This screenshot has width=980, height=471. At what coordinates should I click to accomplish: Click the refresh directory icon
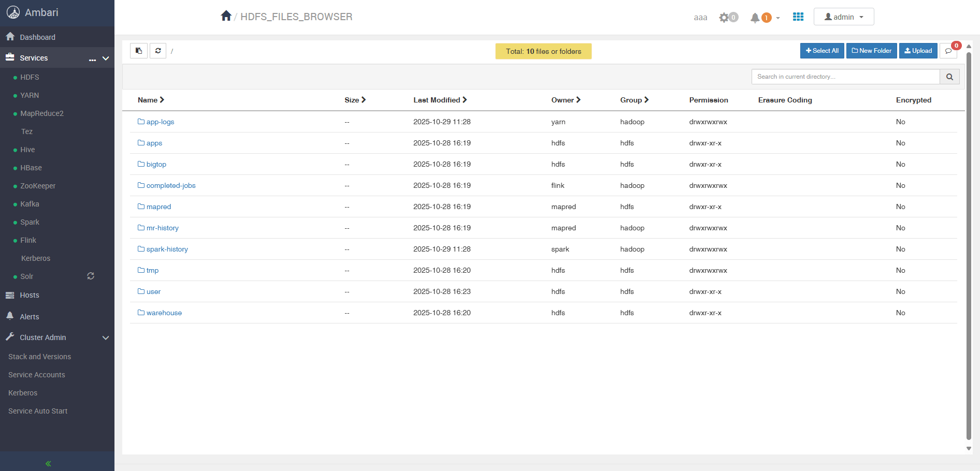click(158, 51)
